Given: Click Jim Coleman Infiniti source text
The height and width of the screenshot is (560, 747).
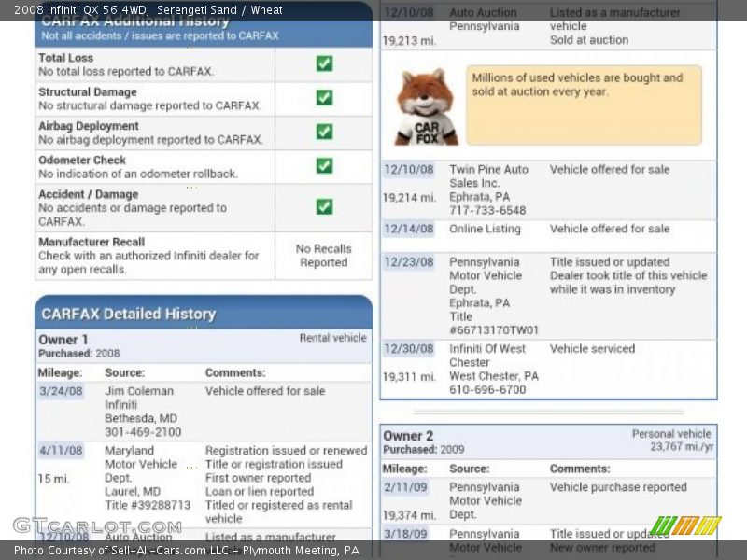Looking at the screenshot, I should point(139,398).
